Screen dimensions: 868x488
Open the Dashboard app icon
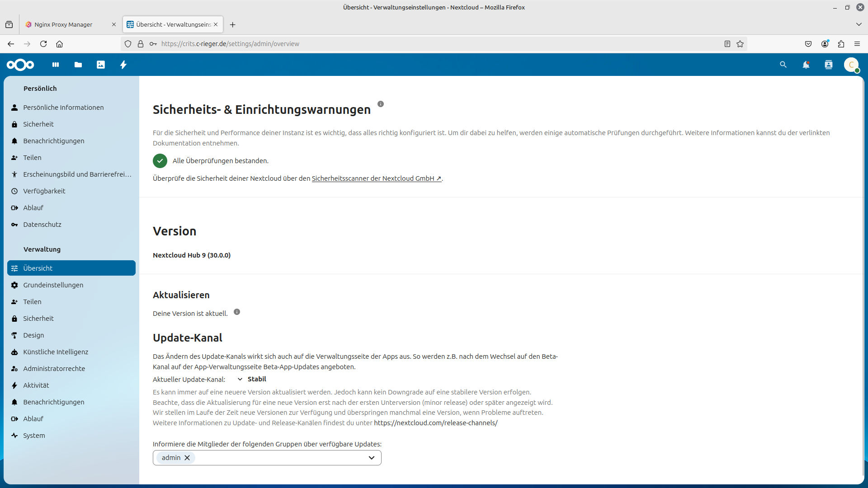click(x=56, y=65)
